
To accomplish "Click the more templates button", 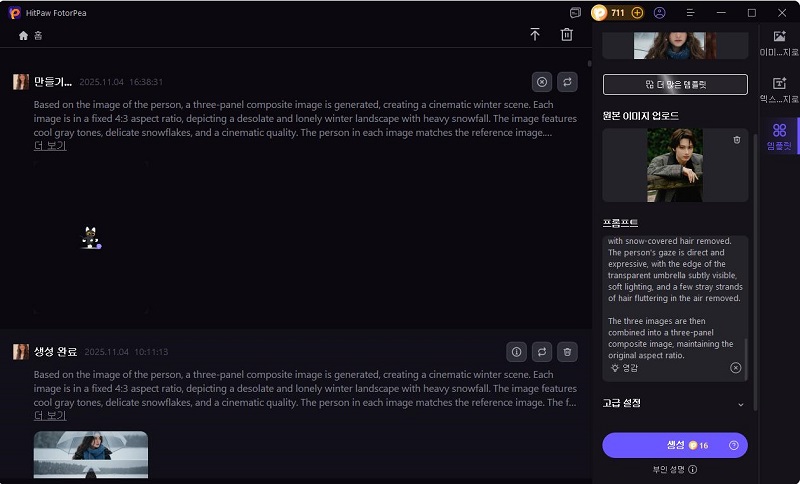I will [675, 85].
